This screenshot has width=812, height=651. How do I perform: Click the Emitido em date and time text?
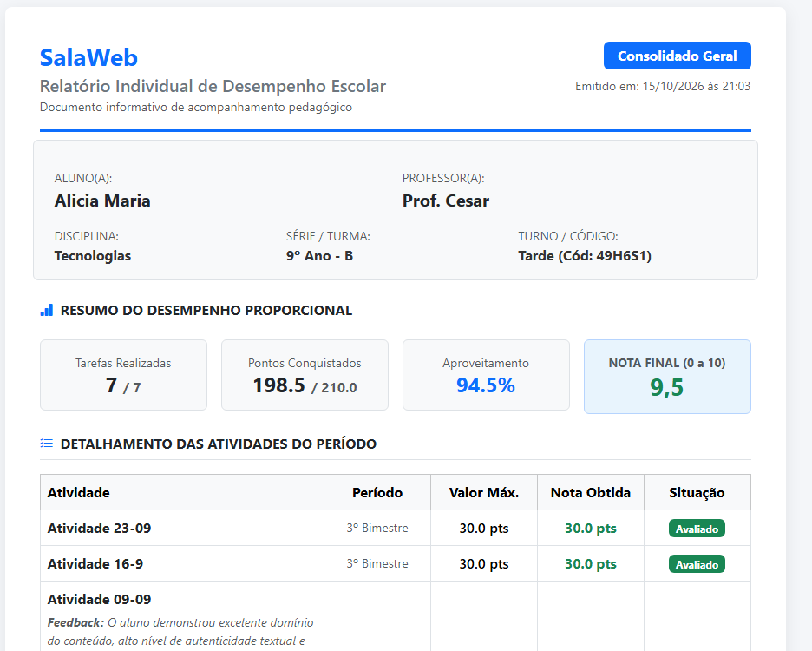(x=663, y=86)
